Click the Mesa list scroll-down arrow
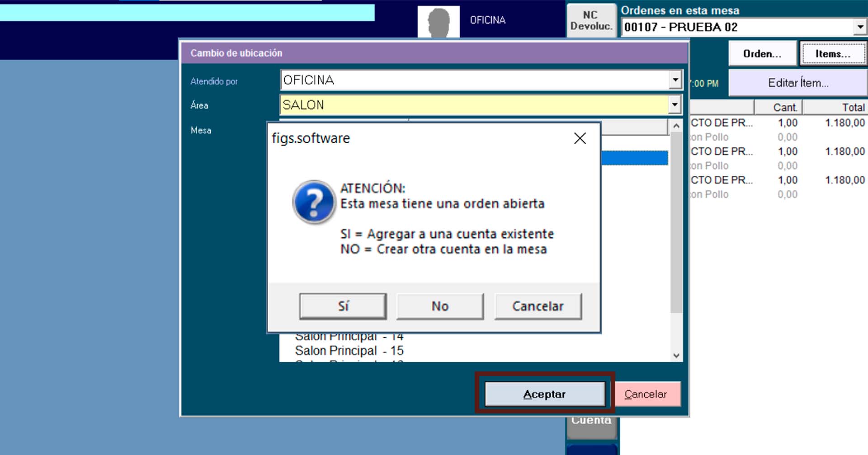 [676, 356]
